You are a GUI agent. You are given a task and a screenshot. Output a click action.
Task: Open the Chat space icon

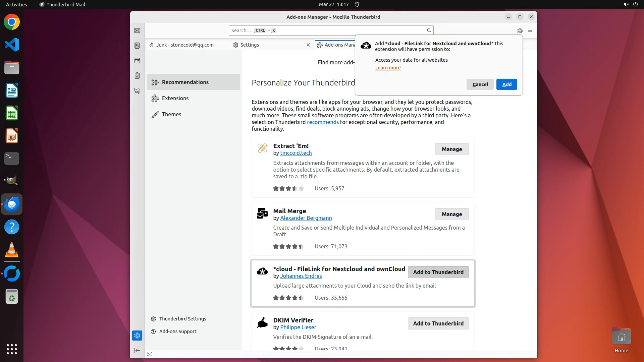click(x=137, y=91)
